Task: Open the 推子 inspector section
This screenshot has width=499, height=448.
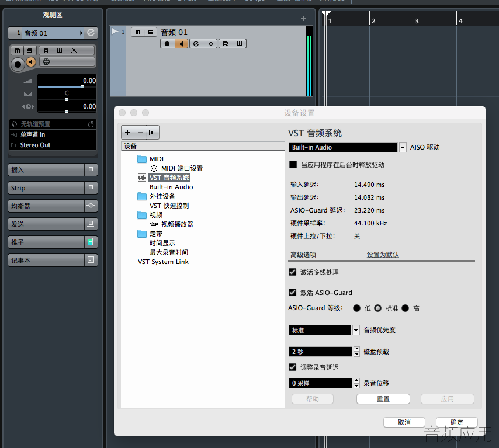Action: [46, 242]
